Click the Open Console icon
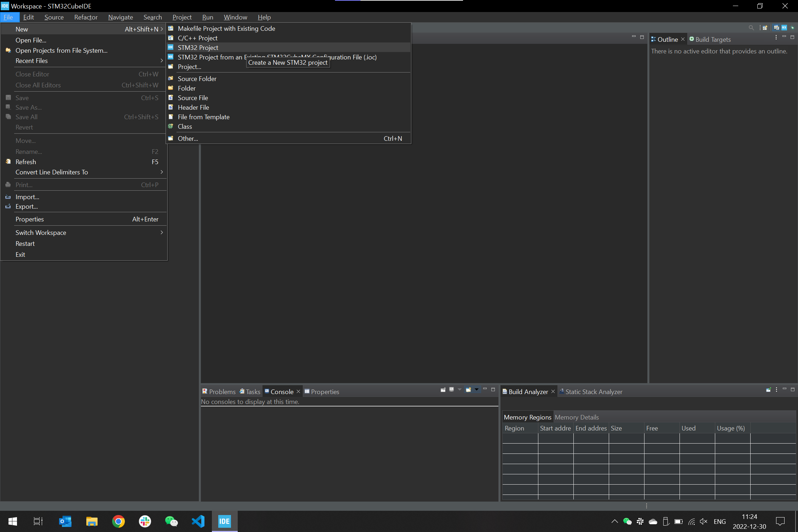The image size is (798, 532). (468, 390)
